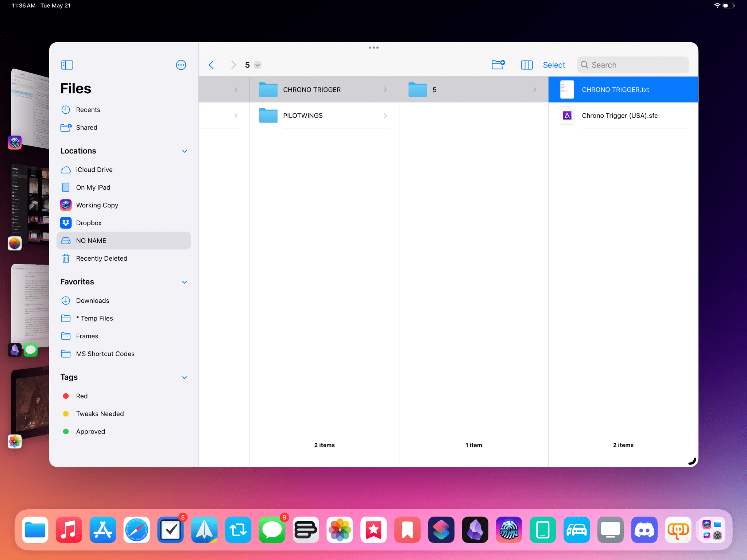Open the * Temp Files folder

pyautogui.click(x=124, y=318)
